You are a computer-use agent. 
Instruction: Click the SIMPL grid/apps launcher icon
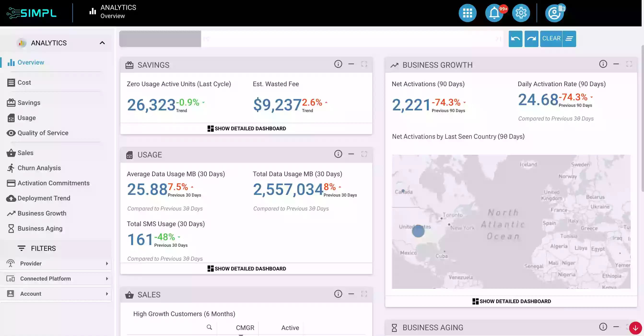point(467,13)
